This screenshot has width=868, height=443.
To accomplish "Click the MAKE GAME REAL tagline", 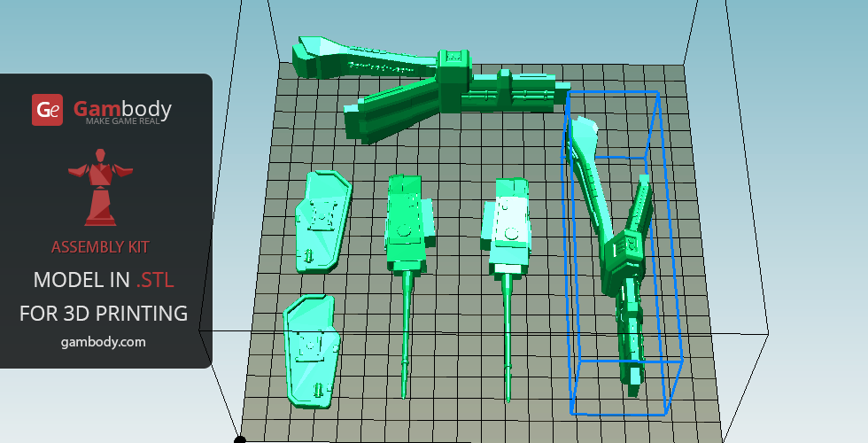I will 122,120.
